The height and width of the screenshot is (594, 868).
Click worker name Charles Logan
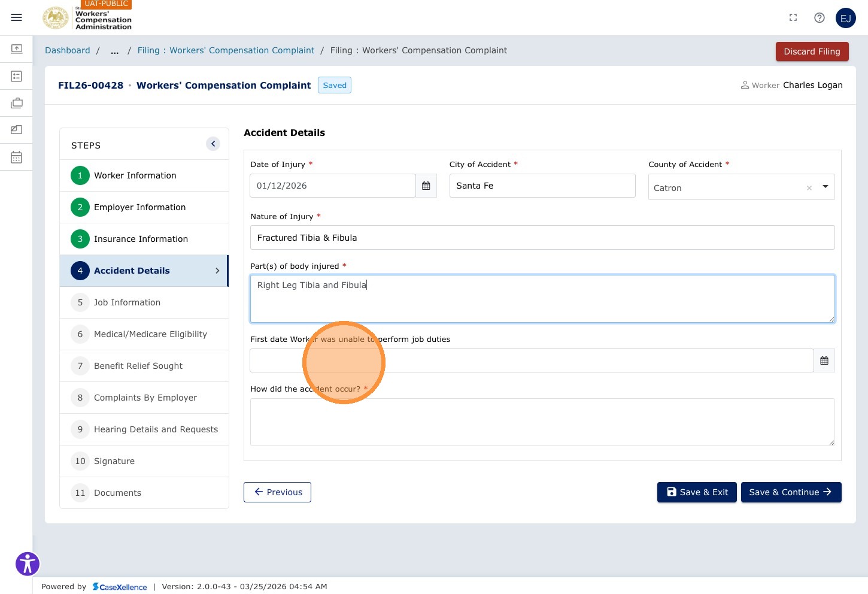pos(813,85)
